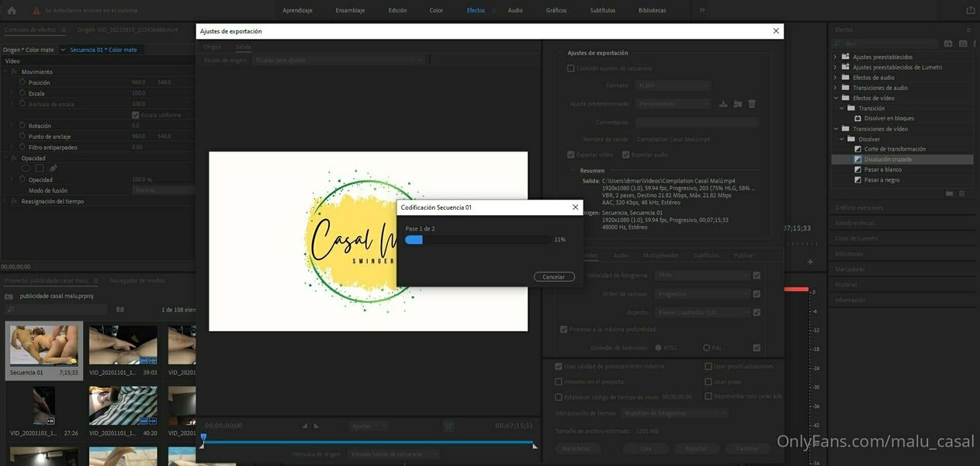The height and width of the screenshot is (466, 980).
Task: Select the Corte de transformación transition icon
Action: tap(858, 149)
